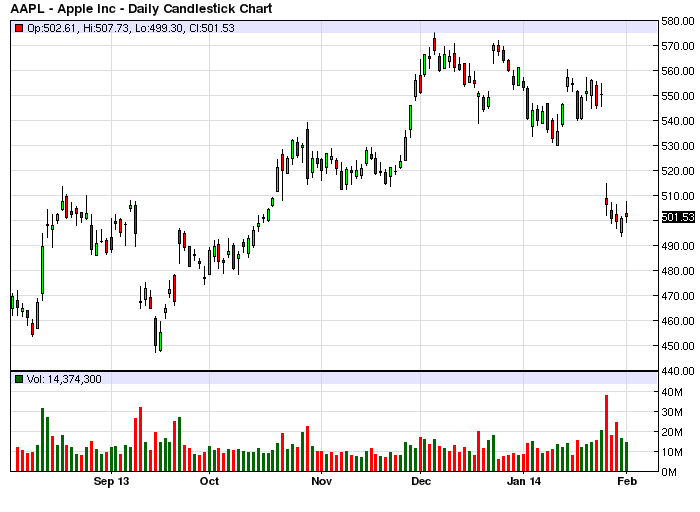Click the tallest red volume bar near 40M

click(x=606, y=433)
